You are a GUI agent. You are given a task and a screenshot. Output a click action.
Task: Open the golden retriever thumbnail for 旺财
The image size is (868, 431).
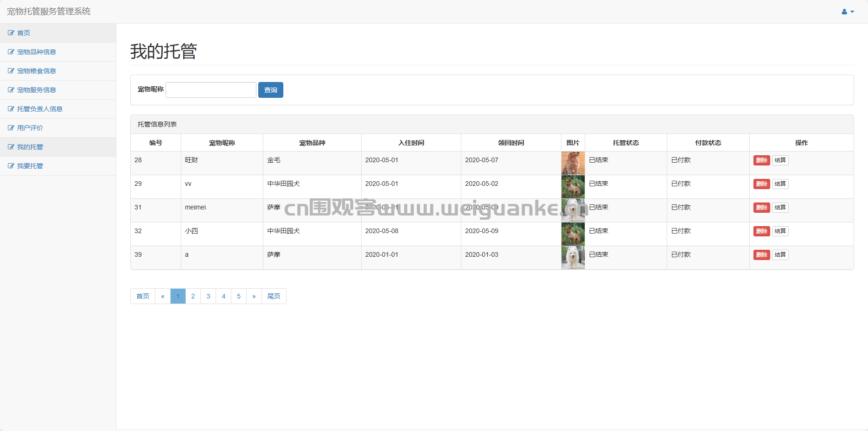(x=573, y=163)
